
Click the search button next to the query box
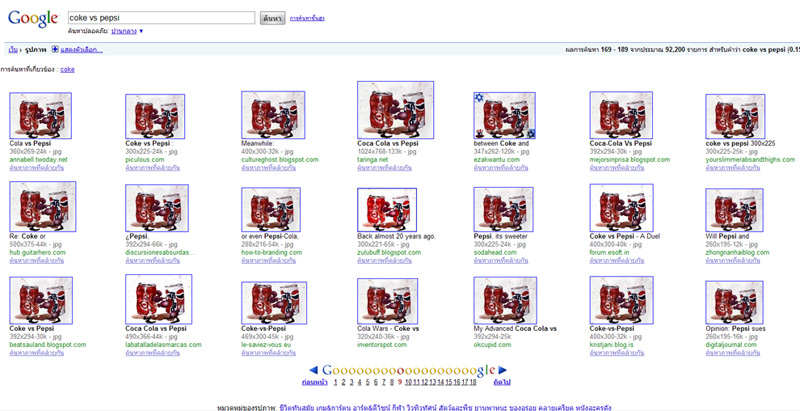[x=272, y=18]
